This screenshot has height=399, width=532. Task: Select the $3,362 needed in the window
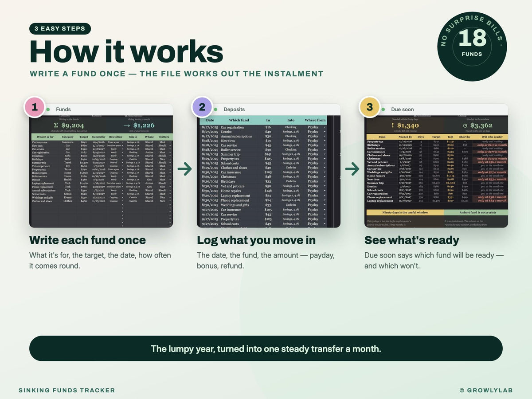coord(481,125)
